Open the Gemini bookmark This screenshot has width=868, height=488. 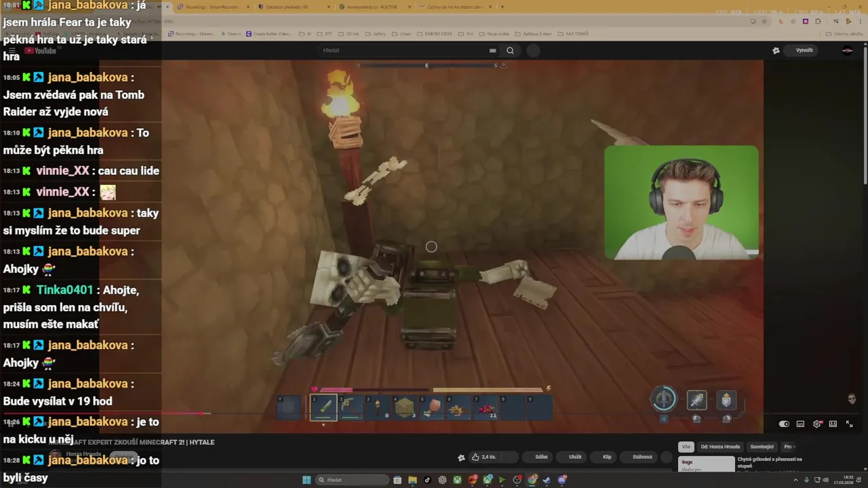tap(230, 34)
